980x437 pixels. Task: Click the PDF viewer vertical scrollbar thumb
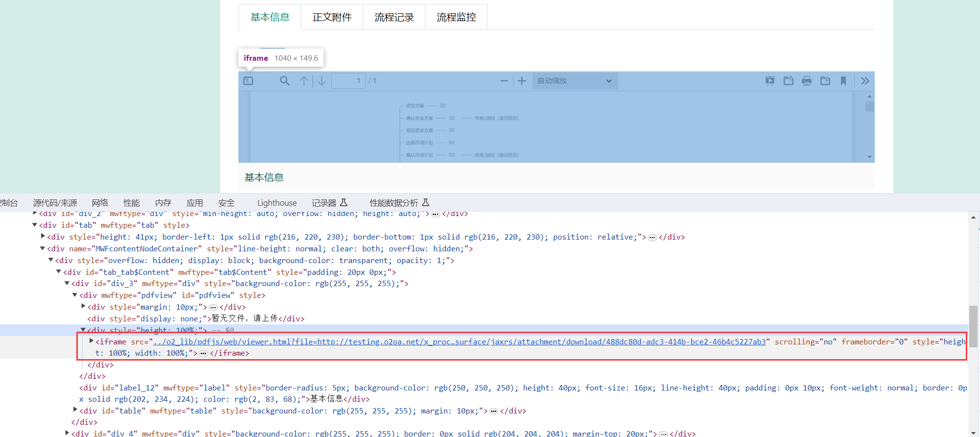pyautogui.click(x=869, y=106)
